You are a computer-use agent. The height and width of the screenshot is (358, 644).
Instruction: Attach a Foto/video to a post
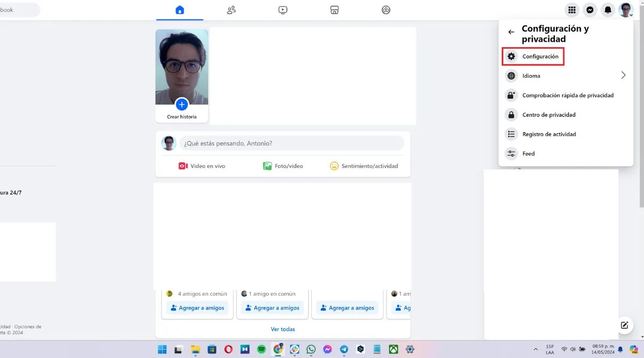point(282,166)
